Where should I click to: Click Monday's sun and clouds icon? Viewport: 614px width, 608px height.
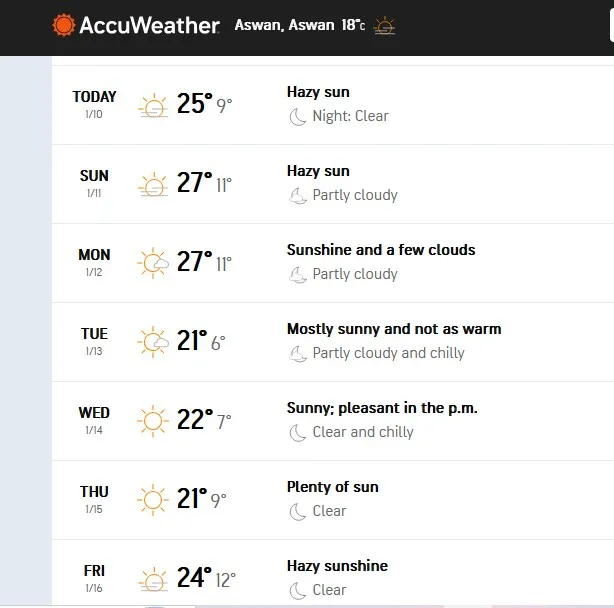click(153, 263)
